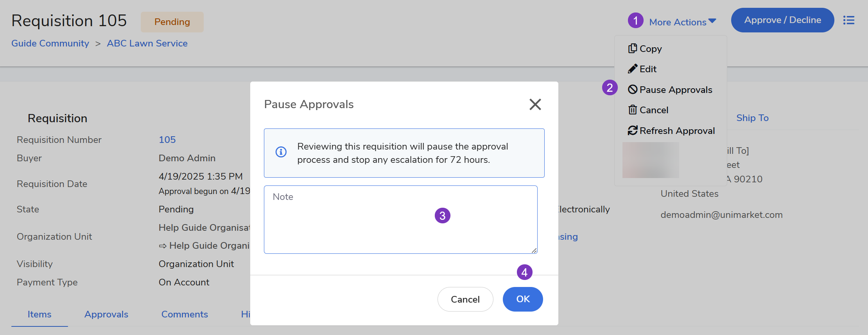
Task: Select the Ship To tab
Action: [x=752, y=118]
